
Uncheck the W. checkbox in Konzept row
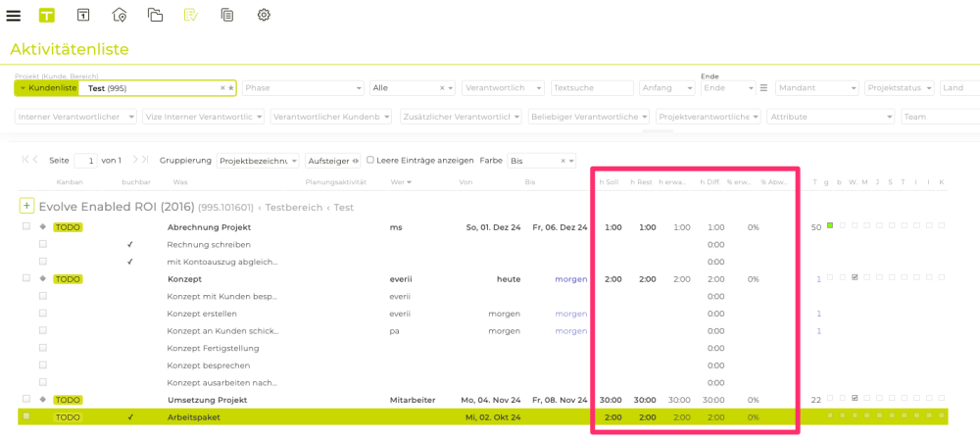[x=854, y=277]
